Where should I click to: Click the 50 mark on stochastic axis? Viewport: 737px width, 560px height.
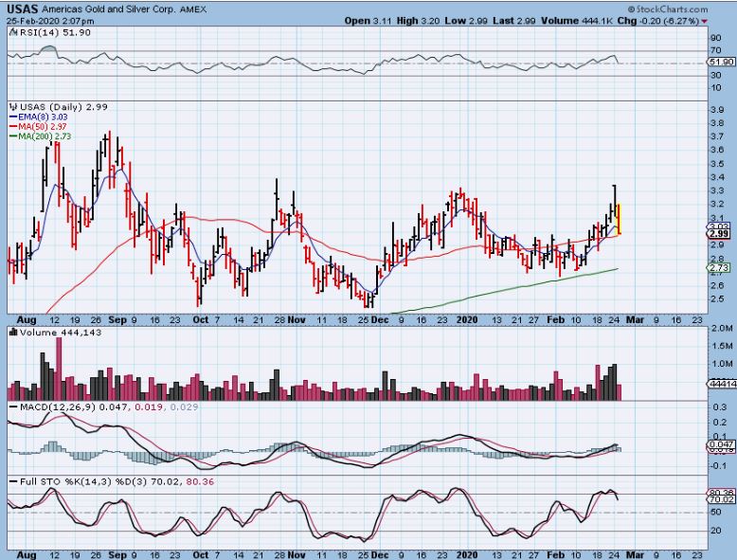pos(716,512)
